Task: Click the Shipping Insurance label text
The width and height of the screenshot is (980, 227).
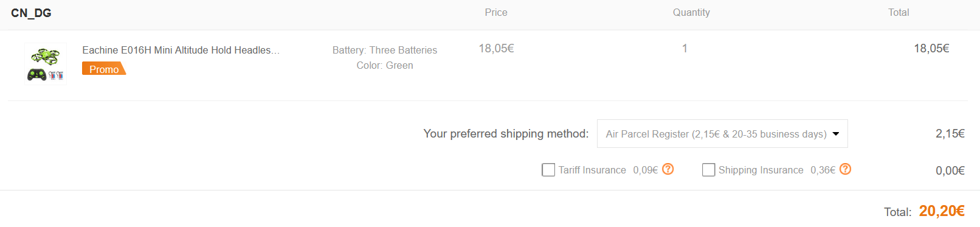Action: tap(761, 170)
